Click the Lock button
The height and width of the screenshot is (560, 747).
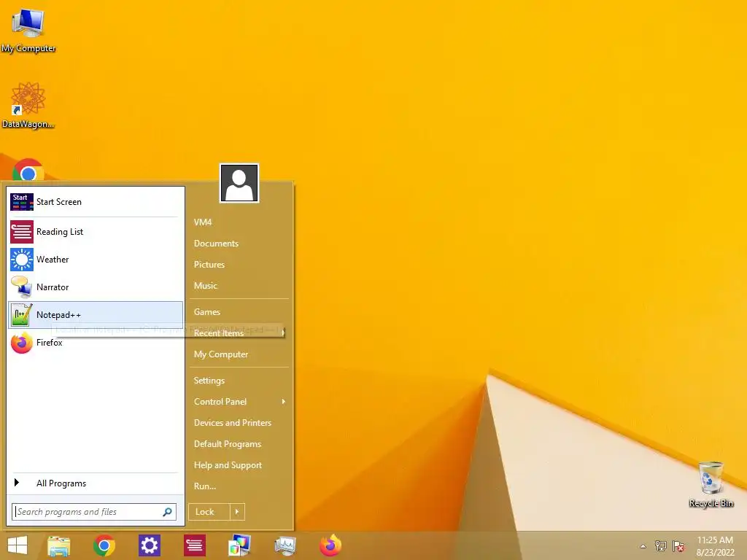coord(209,512)
